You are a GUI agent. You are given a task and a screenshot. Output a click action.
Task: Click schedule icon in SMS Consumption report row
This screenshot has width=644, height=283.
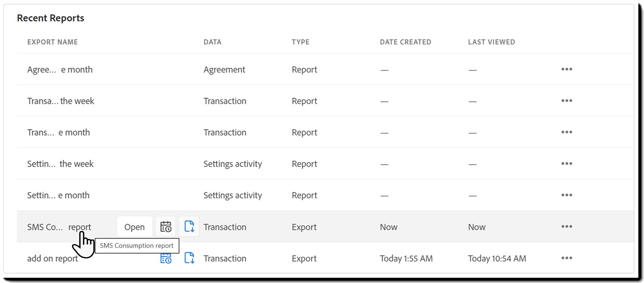point(166,226)
